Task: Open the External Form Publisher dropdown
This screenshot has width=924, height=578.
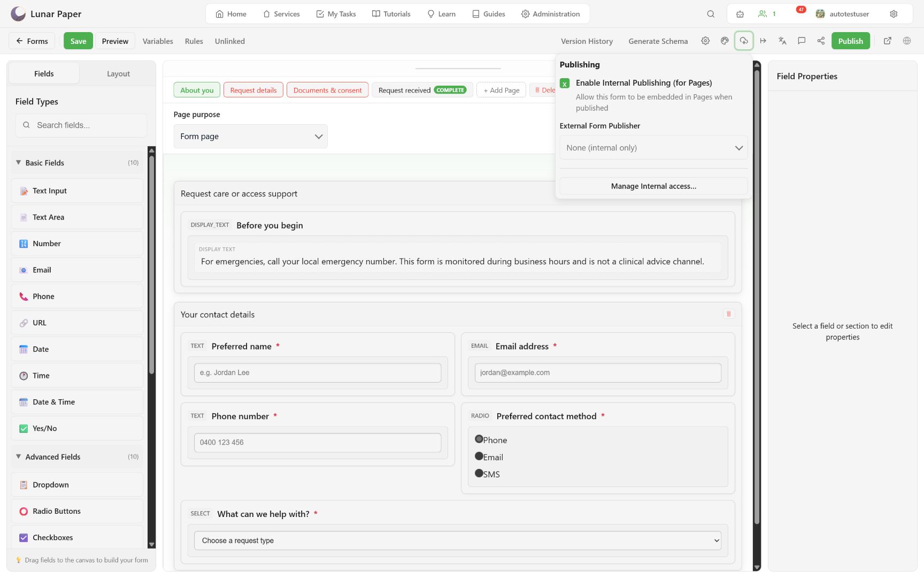Action: coord(653,148)
